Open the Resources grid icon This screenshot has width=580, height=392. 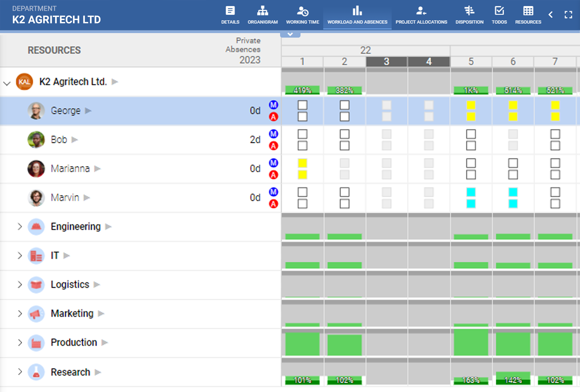point(528,11)
